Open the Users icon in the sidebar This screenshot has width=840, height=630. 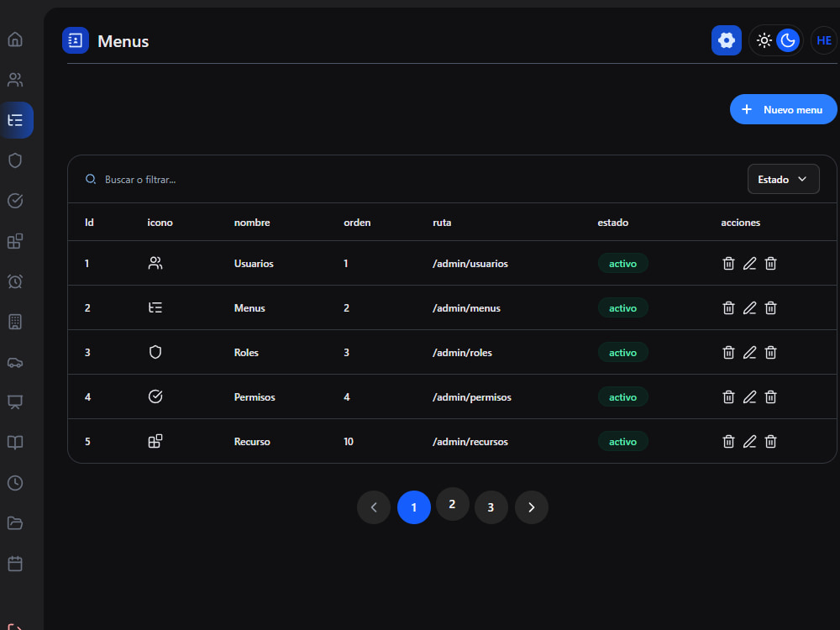(x=15, y=80)
